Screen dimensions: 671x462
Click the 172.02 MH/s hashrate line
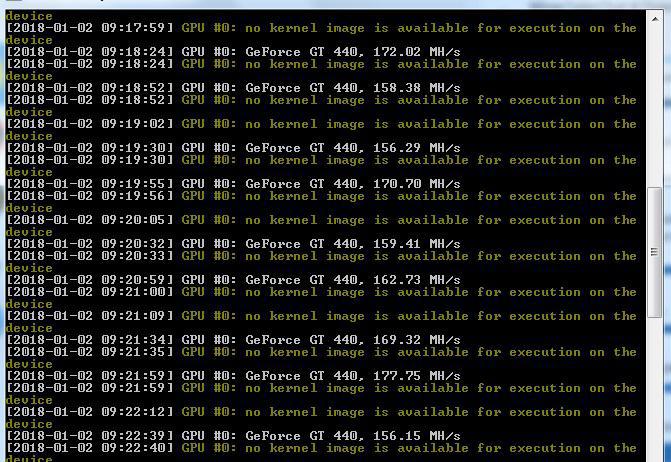[234, 52]
